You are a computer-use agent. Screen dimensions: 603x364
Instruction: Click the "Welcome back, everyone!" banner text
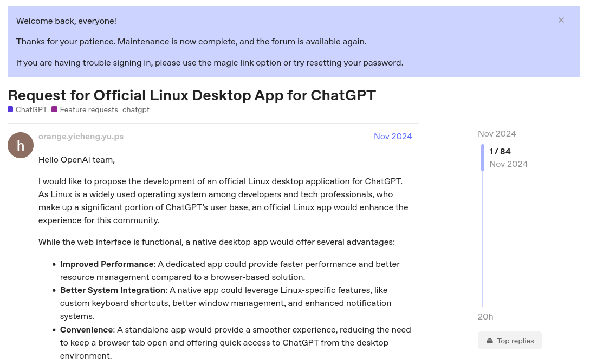(x=66, y=21)
